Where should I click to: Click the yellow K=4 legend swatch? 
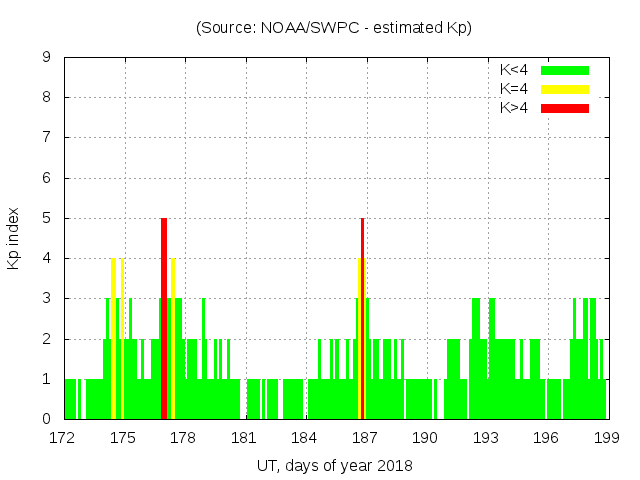click(x=565, y=89)
